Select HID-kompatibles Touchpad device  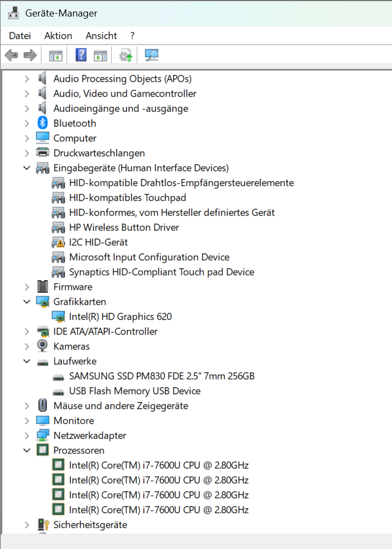127,198
